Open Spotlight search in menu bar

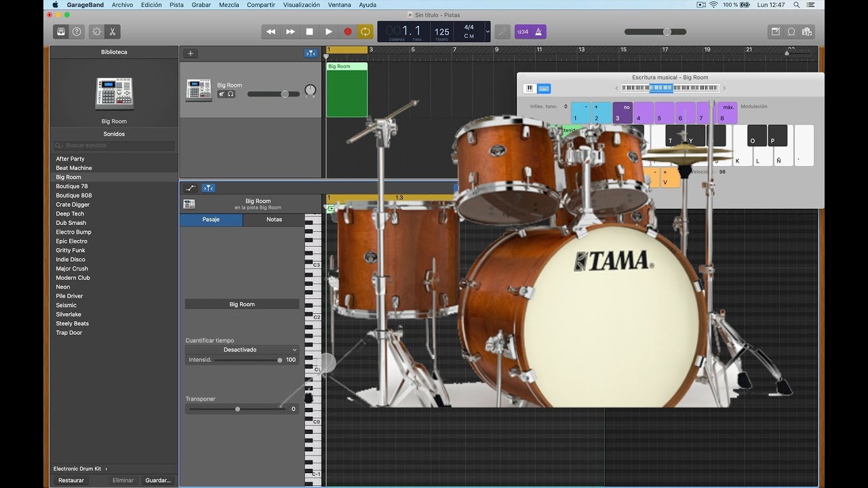(797, 5)
